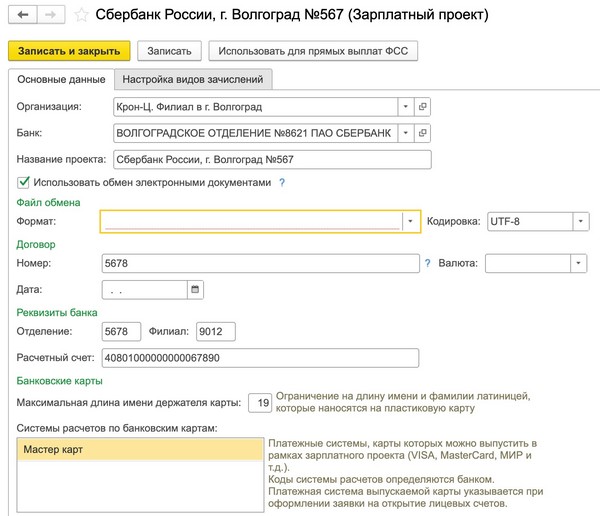The image size is (600, 516).
Task: Expand the Валюта dropdown
Action: pos(577,263)
